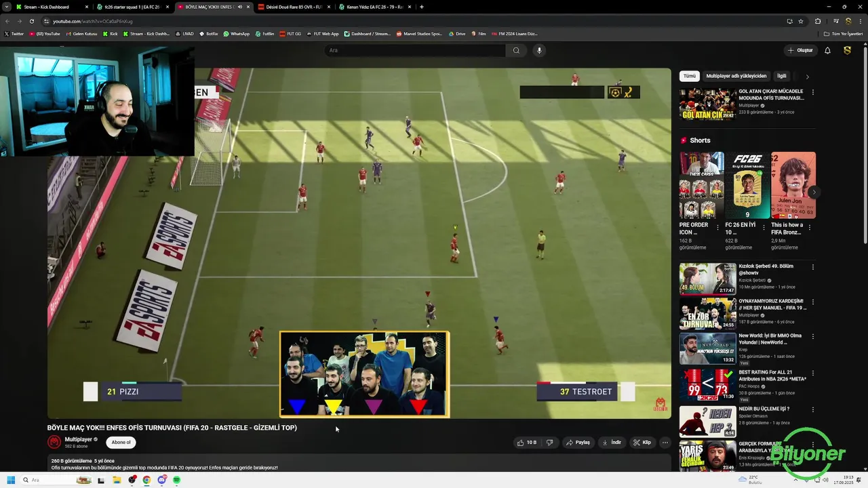
Task: Open the FUT Web App bookmark
Action: 323,33
